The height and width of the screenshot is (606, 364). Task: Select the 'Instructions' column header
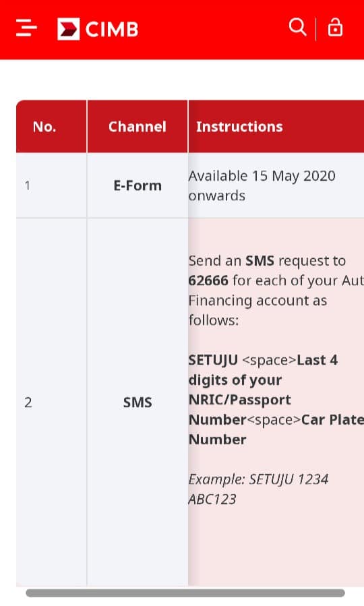coord(239,127)
